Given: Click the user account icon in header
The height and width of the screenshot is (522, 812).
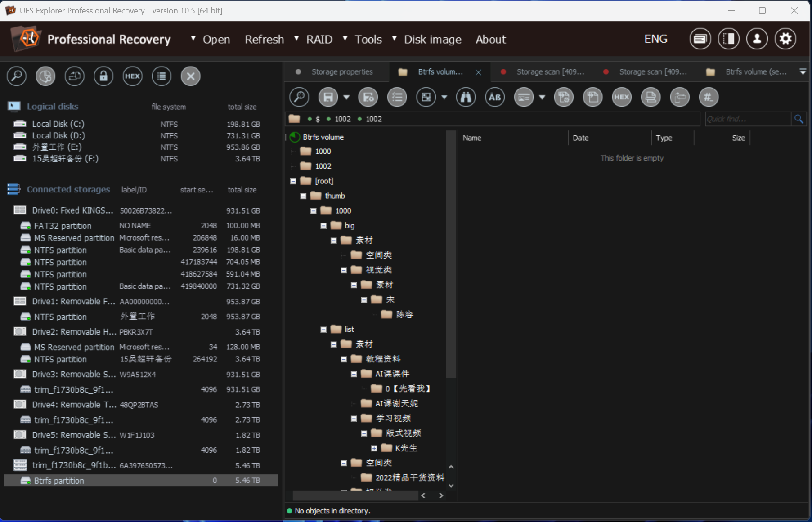Looking at the screenshot, I should point(757,39).
